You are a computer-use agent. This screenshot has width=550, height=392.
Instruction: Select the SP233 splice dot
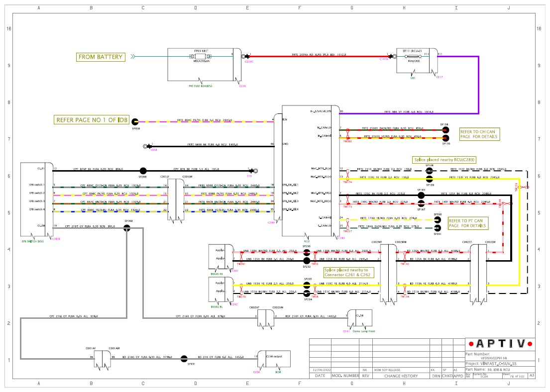coord(307,252)
